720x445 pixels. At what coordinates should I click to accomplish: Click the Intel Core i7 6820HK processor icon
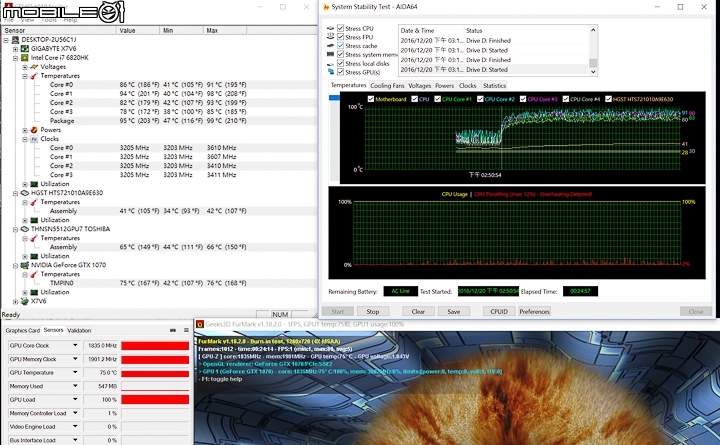click(25, 58)
